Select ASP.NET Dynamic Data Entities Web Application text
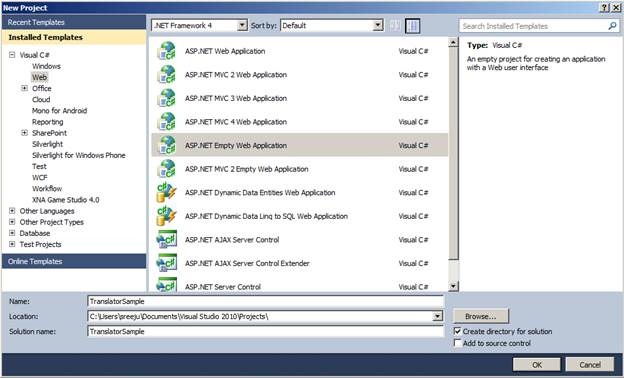Screen dimensions: 624x378 pyautogui.click(x=260, y=193)
